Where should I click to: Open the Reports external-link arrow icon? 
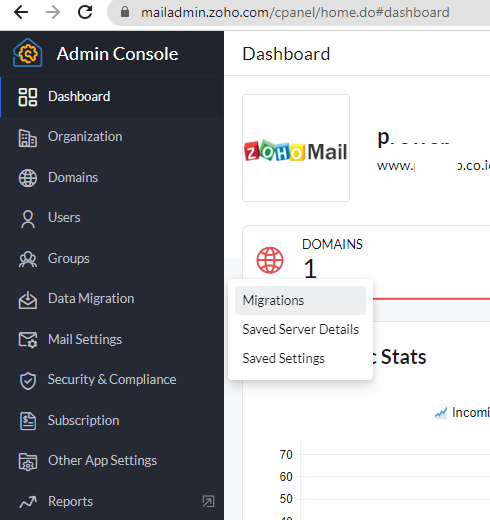(x=208, y=501)
